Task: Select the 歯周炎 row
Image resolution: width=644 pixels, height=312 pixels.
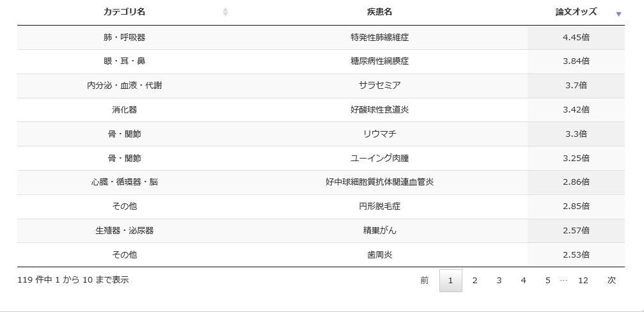Action: [321, 254]
